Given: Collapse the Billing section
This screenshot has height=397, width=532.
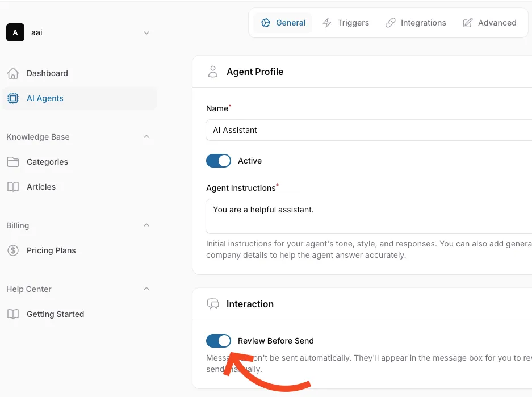Looking at the screenshot, I should pos(146,225).
